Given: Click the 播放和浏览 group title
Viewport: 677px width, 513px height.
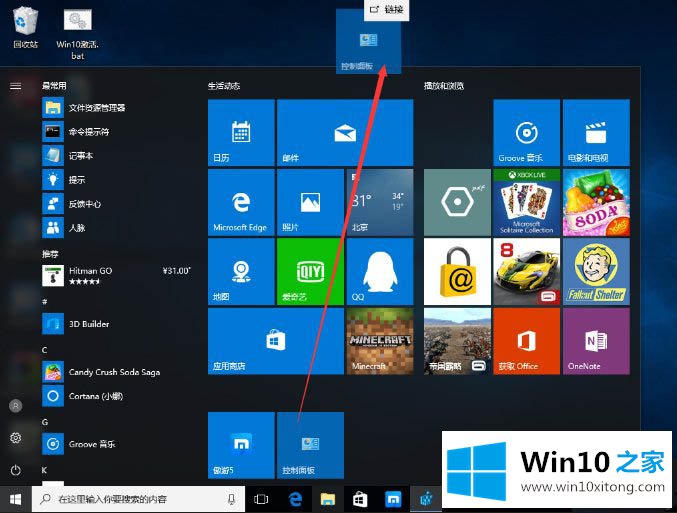Looking at the screenshot, I should coord(443,86).
